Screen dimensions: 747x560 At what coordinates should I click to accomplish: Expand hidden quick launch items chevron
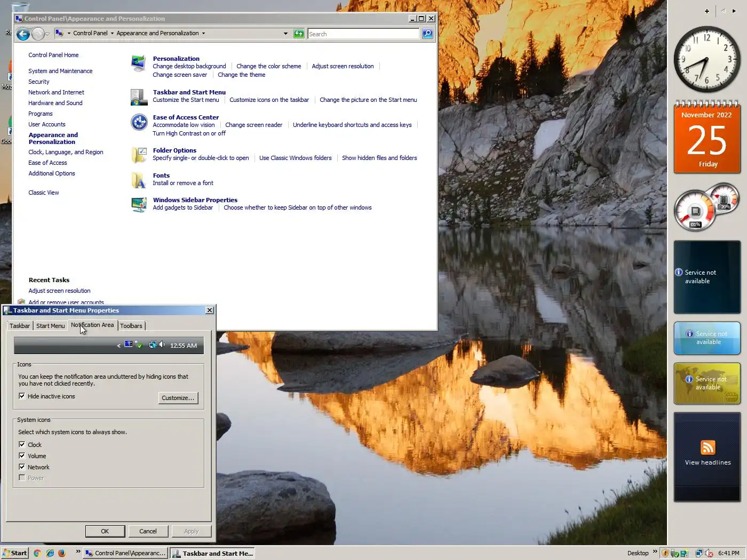pos(78,551)
